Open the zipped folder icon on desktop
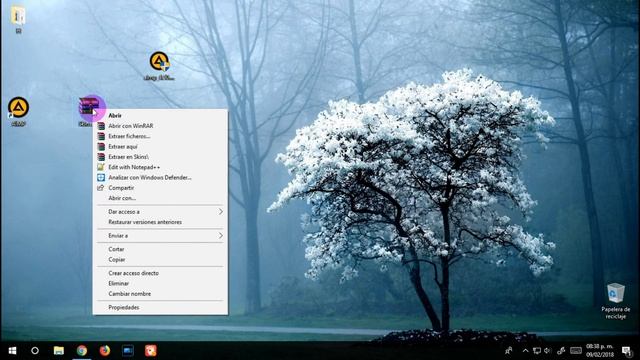 (x=18, y=16)
